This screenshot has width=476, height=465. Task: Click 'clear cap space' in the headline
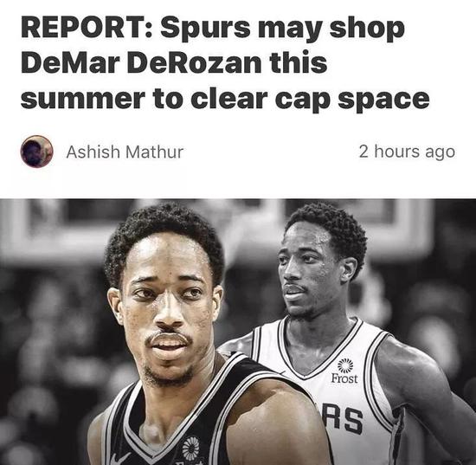coord(310,100)
